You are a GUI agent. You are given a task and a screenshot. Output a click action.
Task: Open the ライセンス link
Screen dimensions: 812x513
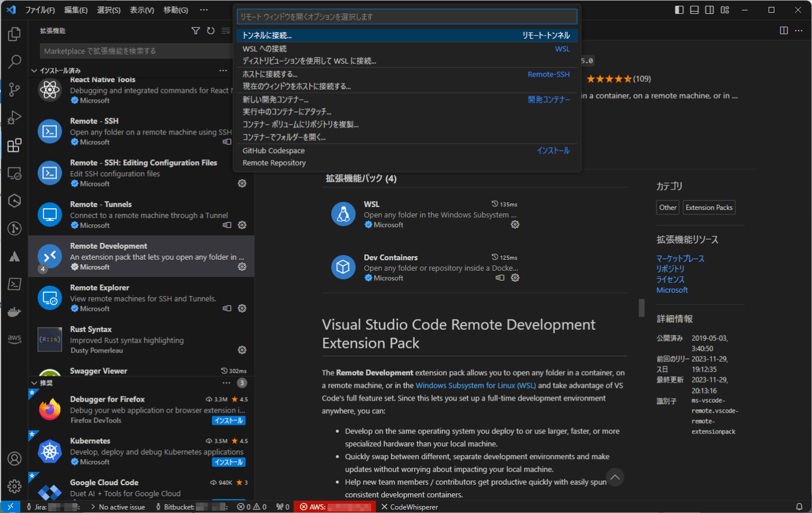pos(670,279)
